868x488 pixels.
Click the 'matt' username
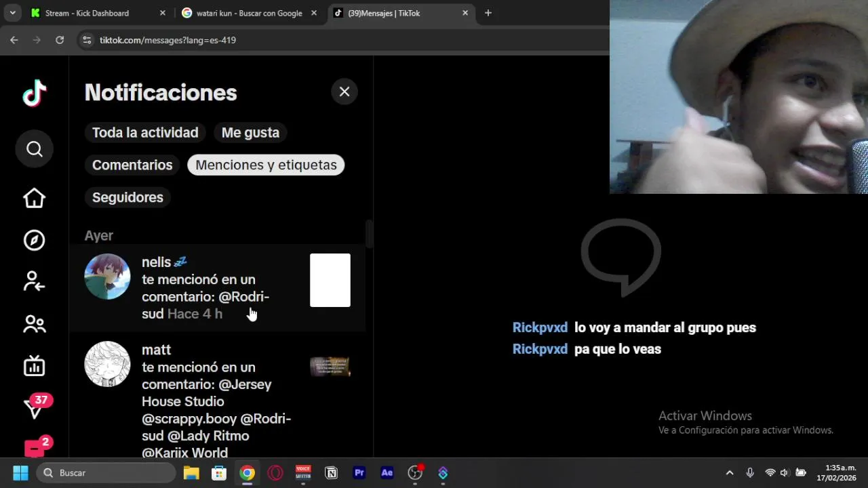(x=156, y=350)
